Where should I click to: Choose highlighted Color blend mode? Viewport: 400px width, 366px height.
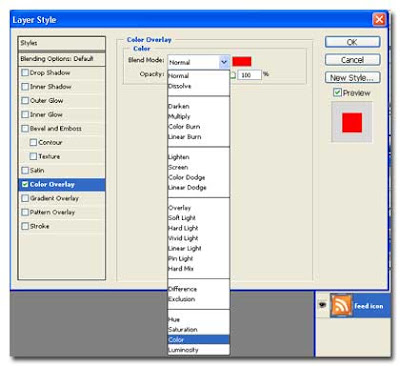pyautogui.click(x=199, y=340)
